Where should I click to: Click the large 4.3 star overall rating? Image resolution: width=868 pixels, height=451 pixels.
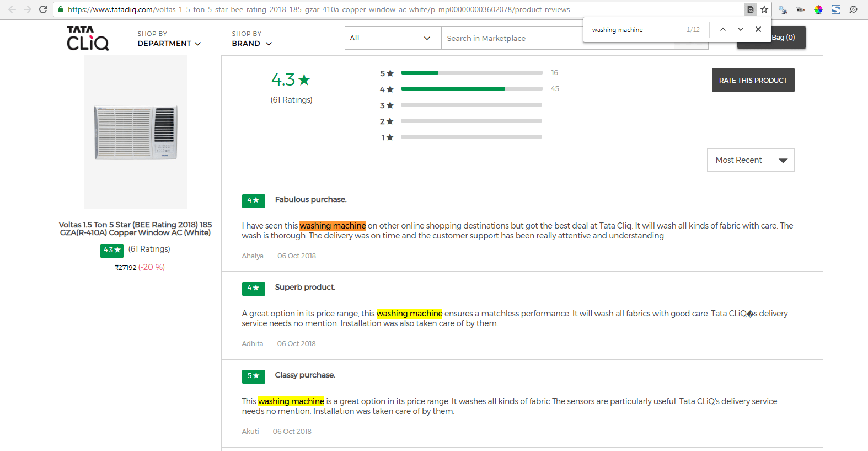click(291, 80)
